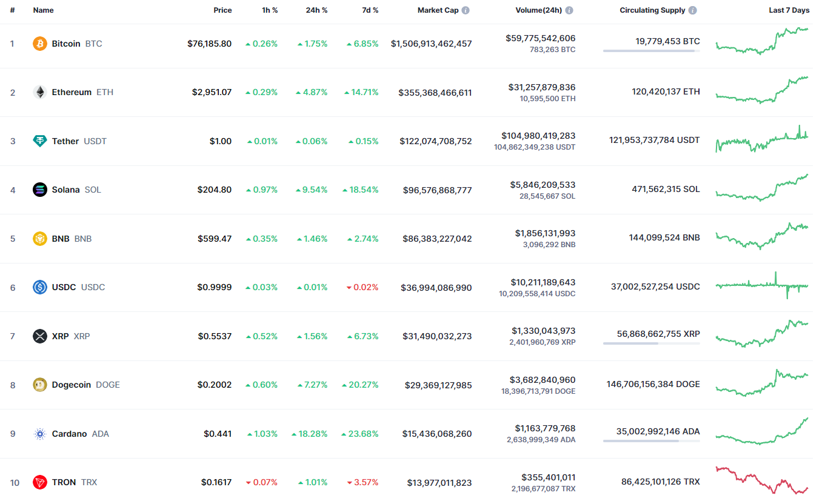Click the Circulating Supply info icon
The image size is (825, 504).
(x=693, y=10)
